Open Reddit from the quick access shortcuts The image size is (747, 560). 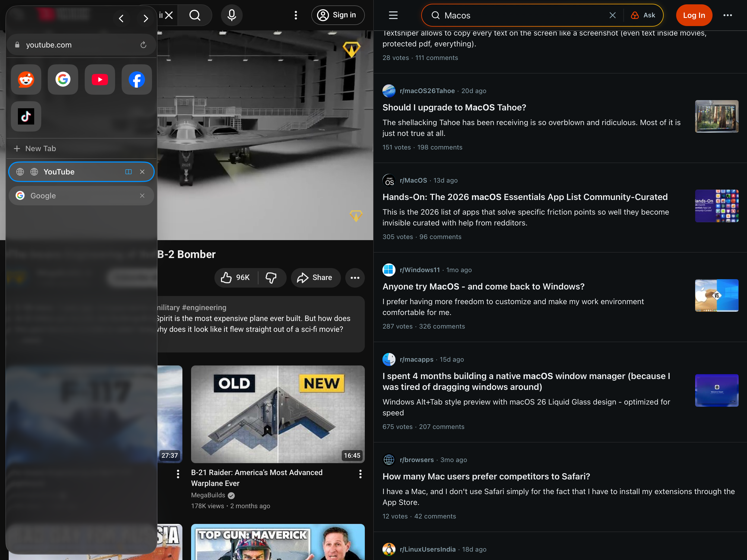26,79
